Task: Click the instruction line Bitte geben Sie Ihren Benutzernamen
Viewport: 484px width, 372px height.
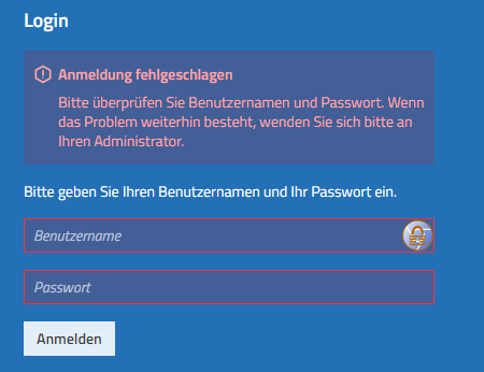Action: pyautogui.click(x=210, y=192)
